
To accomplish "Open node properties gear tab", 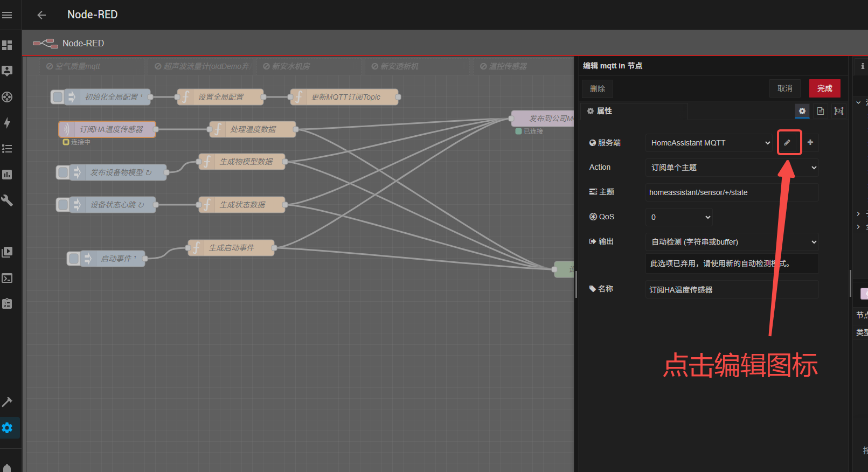I will tap(802, 111).
